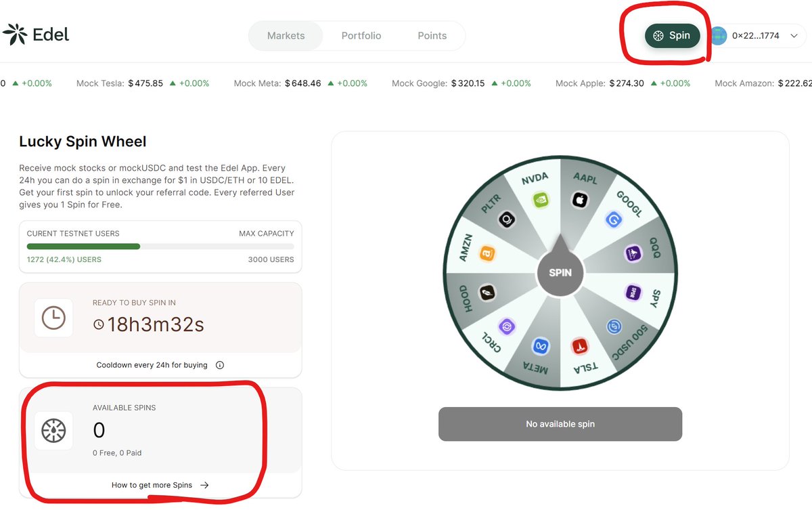
Task: Click the No available spin button
Action: (x=560, y=424)
